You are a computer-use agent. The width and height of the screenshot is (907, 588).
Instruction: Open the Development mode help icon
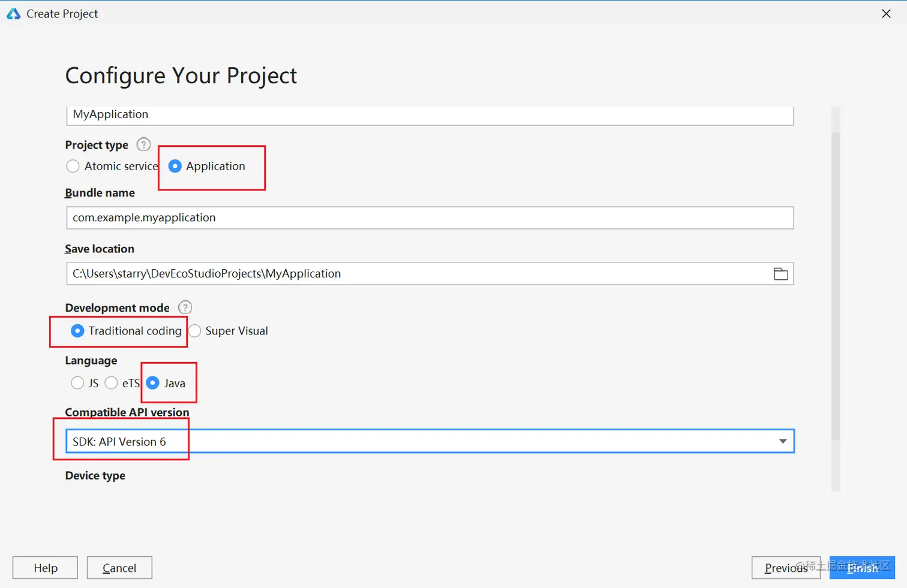(185, 307)
